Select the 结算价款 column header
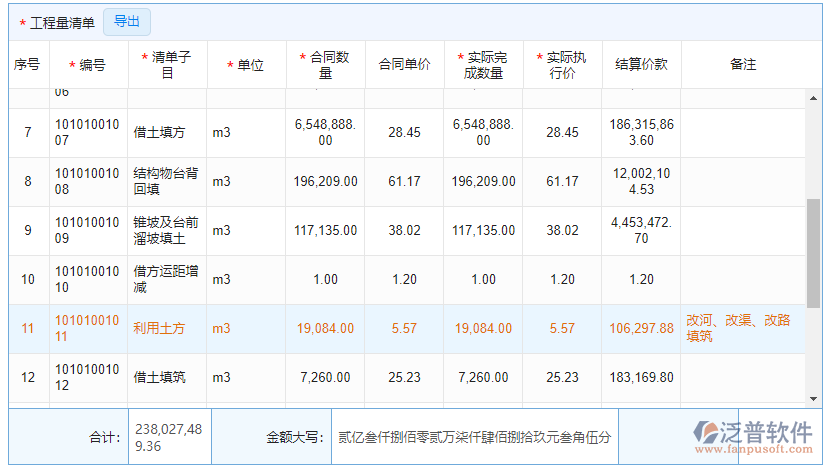 click(x=641, y=65)
